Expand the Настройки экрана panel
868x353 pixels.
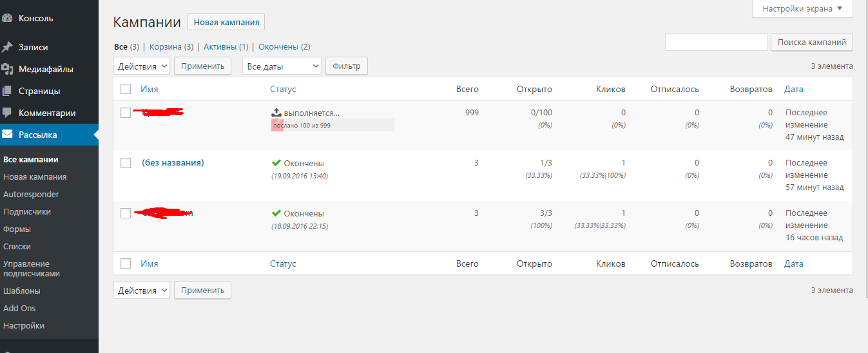coord(802,9)
